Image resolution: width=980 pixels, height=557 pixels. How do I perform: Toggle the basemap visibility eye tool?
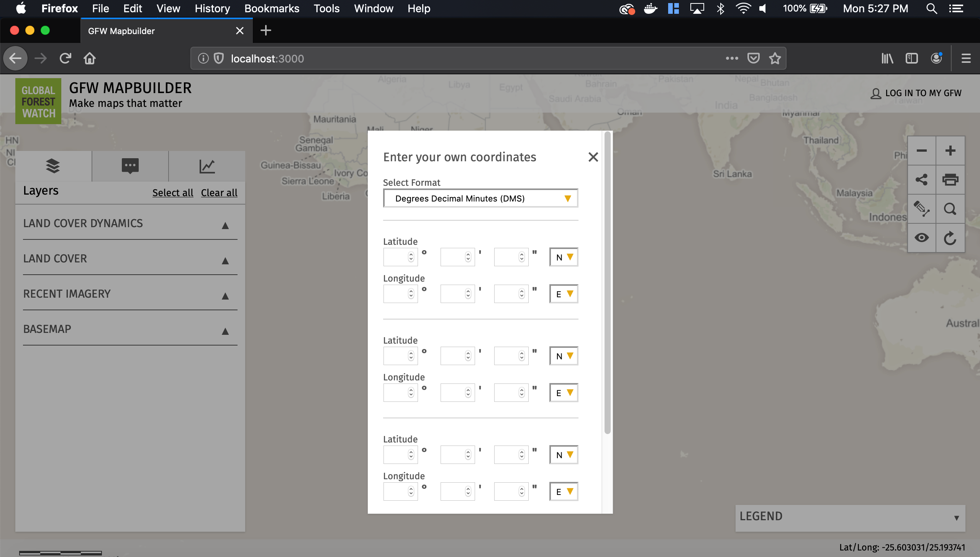921,238
